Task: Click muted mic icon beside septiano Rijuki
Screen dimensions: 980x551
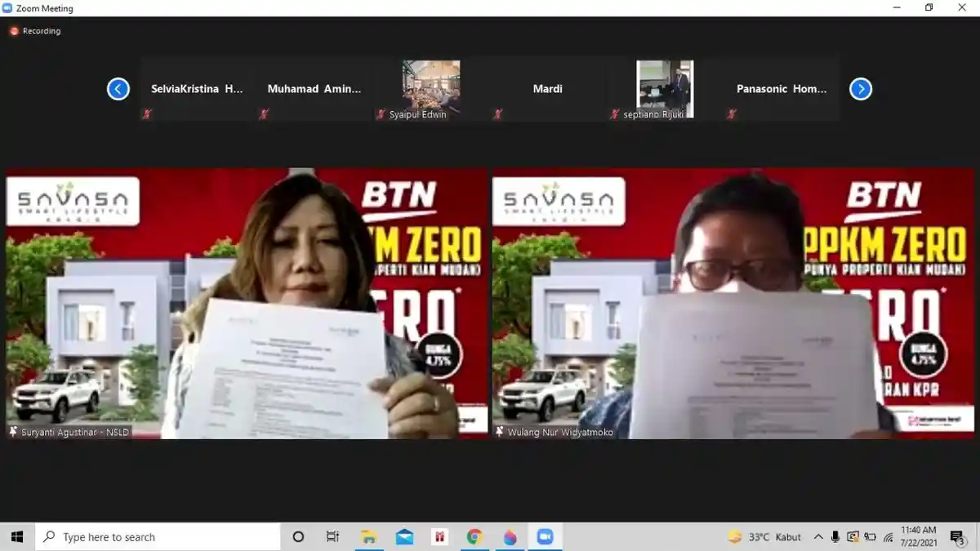Action: tap(614, 114)
